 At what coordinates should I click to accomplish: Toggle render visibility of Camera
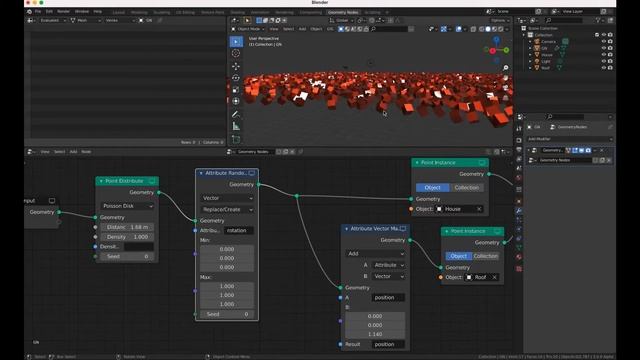[x=610, y=41]
